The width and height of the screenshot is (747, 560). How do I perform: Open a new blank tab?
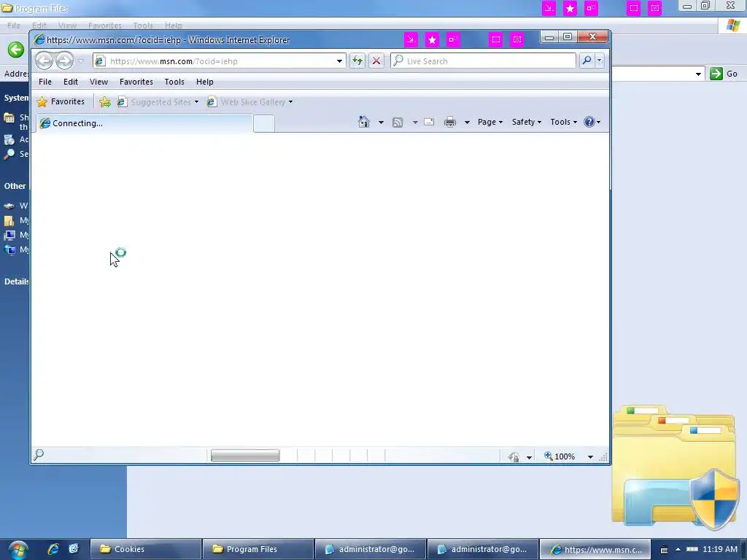[x=264, y=123]
